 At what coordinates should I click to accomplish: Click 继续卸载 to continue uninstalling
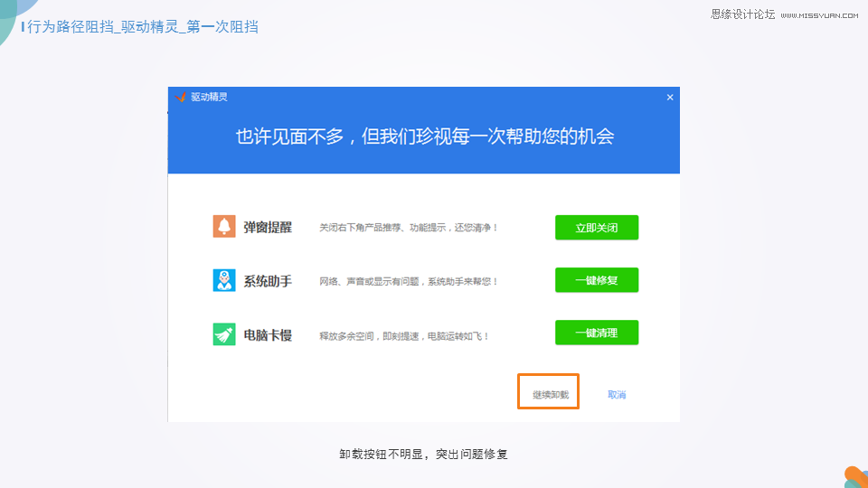click(x=551, y=395)
